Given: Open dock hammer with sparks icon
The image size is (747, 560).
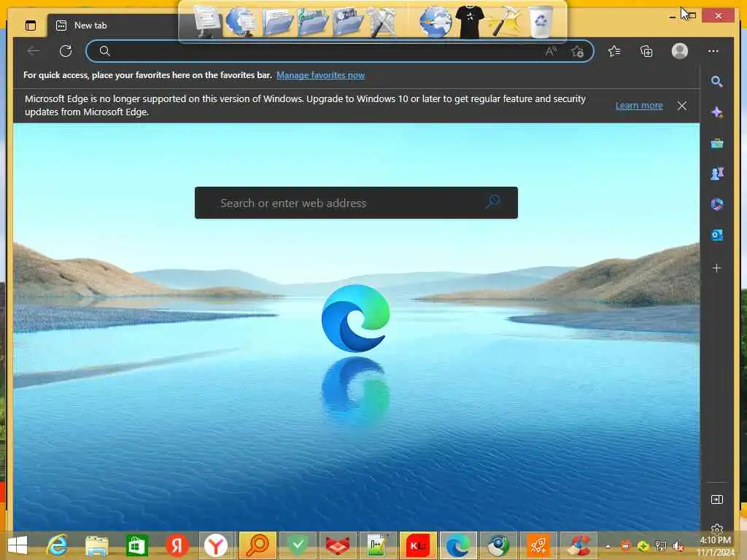Looking at the screenshot, I should (505, 21).
